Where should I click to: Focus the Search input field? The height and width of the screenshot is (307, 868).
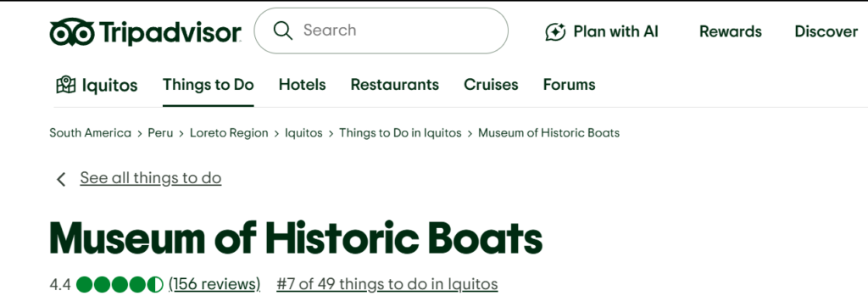(x=381, y=31)
